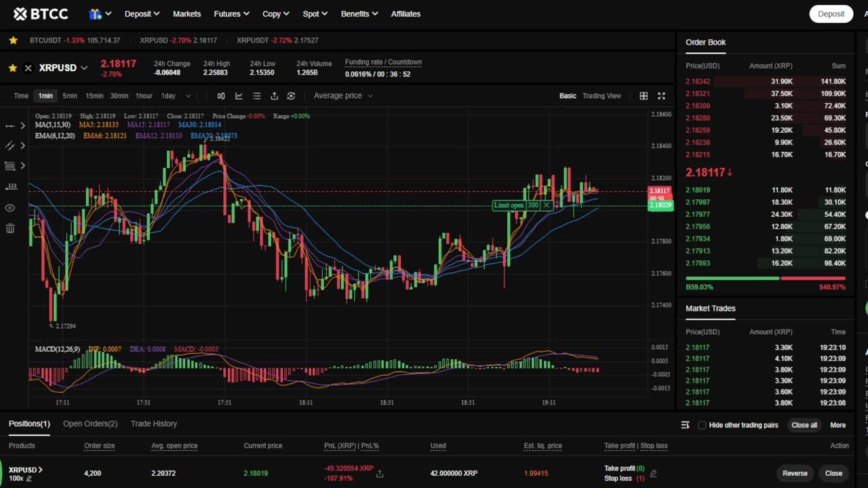Viewport: 868px width, 488px height.
Task: Switch chart to Trading View mode
Action: (602, 96)
